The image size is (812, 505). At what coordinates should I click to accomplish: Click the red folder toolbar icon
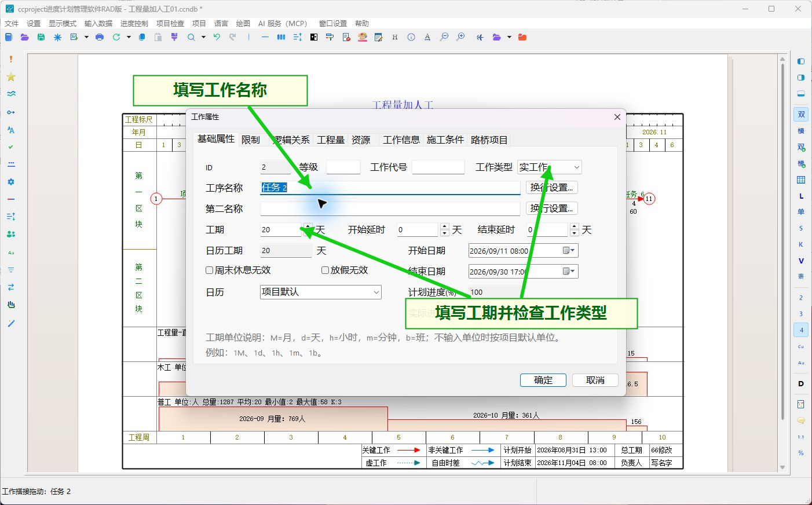coord(522,37)
